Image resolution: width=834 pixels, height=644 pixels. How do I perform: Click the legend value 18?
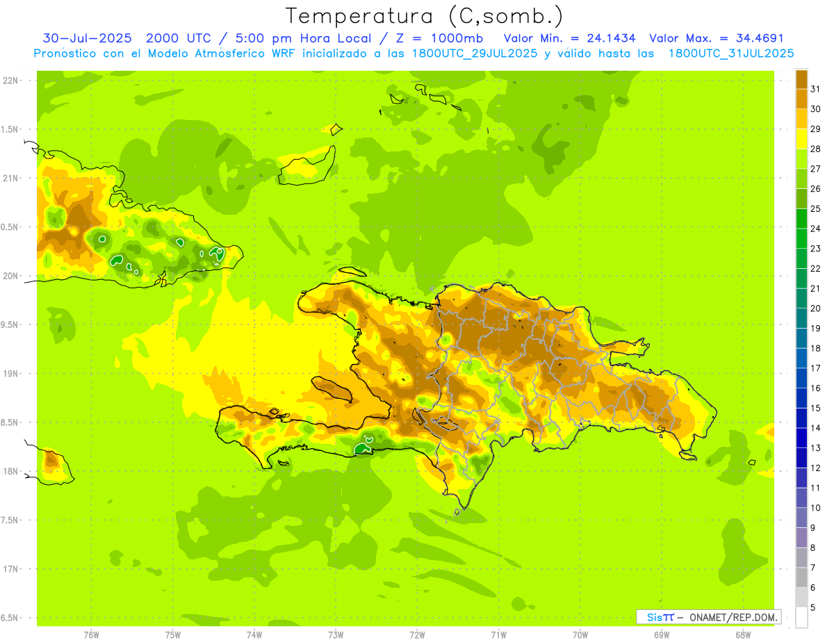click(816, 348)
